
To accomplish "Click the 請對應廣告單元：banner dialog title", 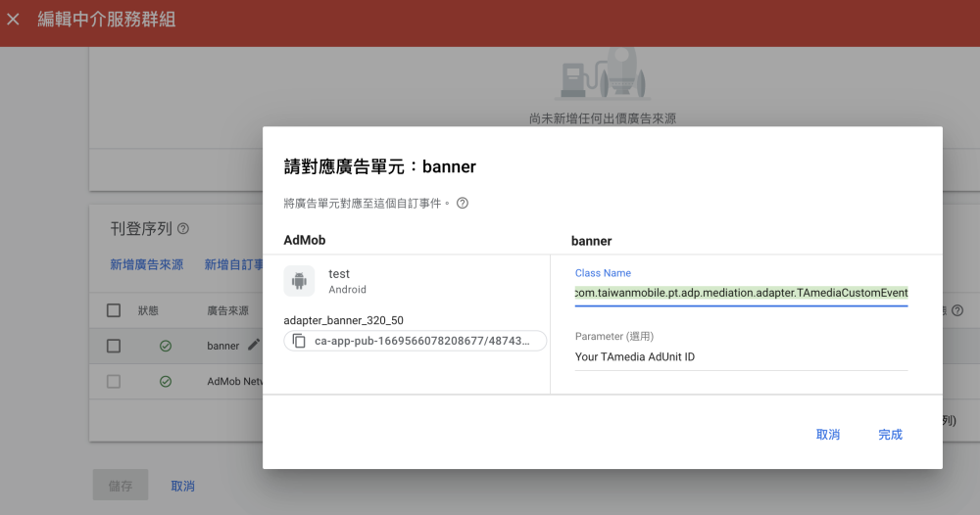I will [380, 166].
